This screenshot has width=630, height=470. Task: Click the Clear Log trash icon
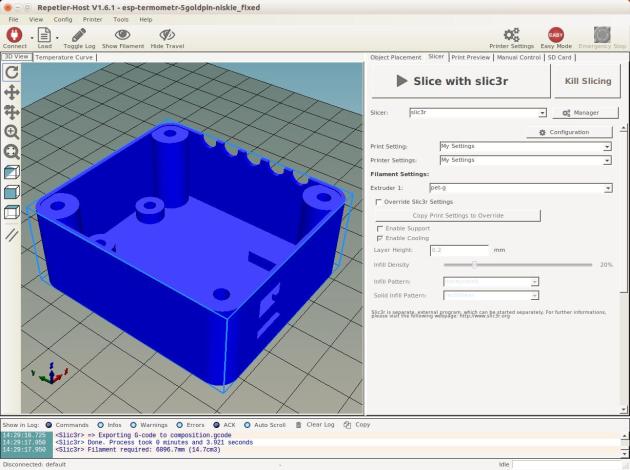[299, 425]
